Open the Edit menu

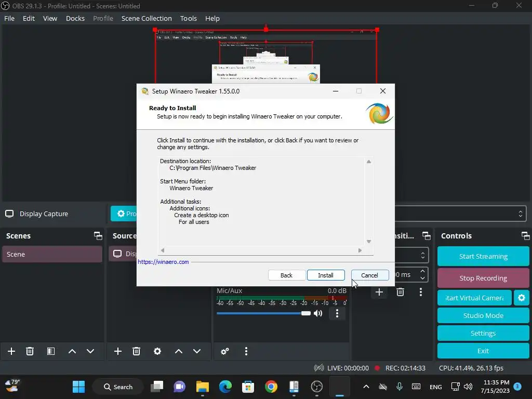pos(29,18)
